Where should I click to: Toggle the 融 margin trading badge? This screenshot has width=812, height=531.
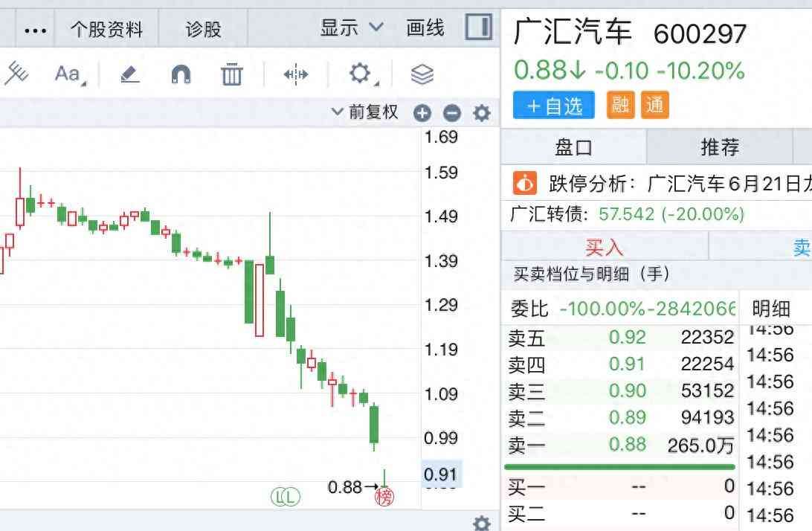pos(620,106)
